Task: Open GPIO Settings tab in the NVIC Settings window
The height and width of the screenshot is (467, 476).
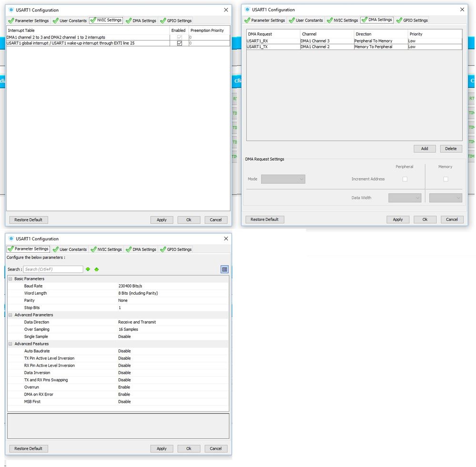Action: (x=176, y=20)
